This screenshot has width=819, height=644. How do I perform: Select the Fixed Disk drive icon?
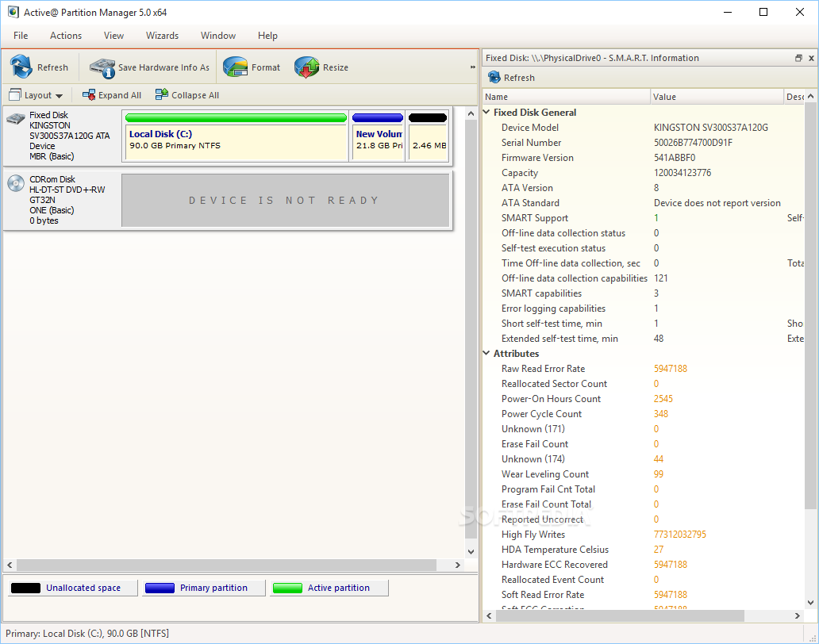(x=16, y=119)
